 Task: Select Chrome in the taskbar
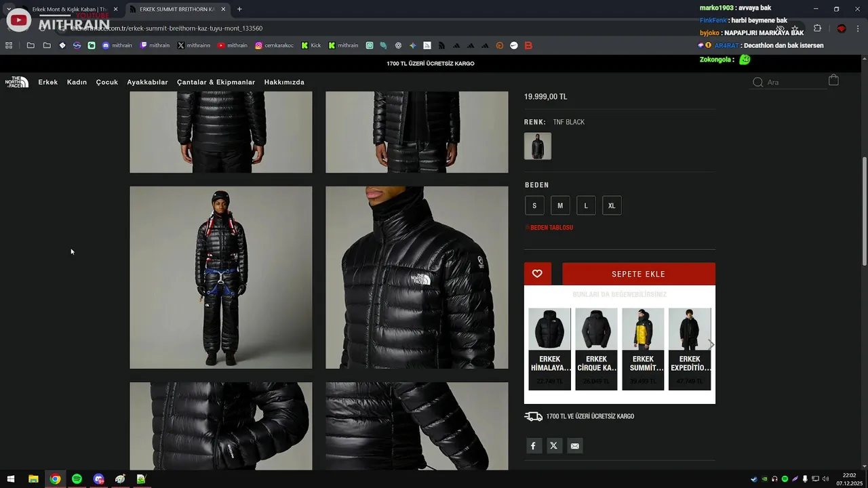55,479
